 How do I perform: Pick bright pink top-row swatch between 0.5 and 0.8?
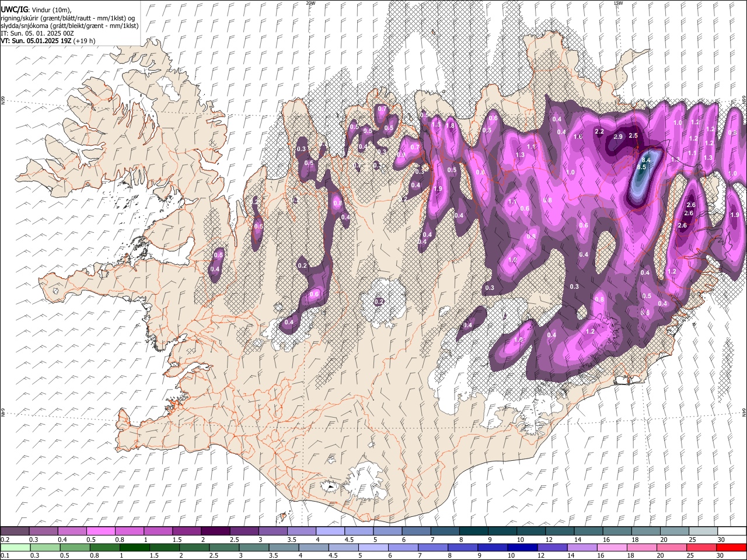coord(100,531)
